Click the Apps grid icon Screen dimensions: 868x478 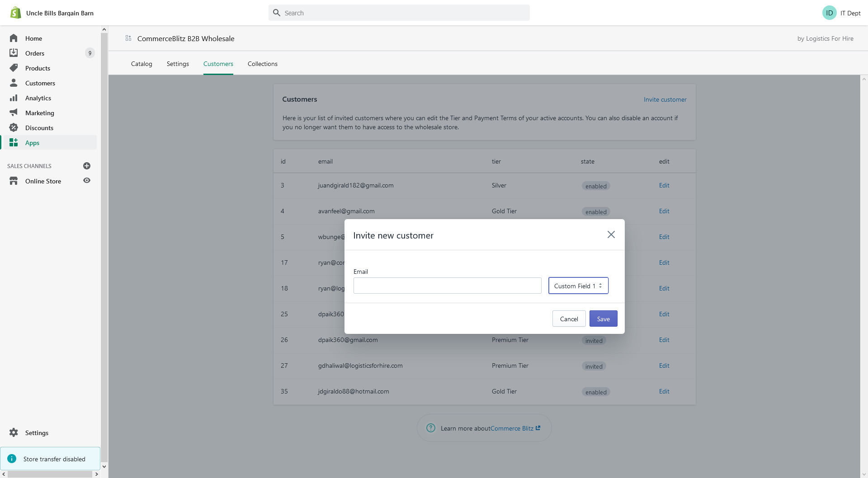[x=14, y=143]
